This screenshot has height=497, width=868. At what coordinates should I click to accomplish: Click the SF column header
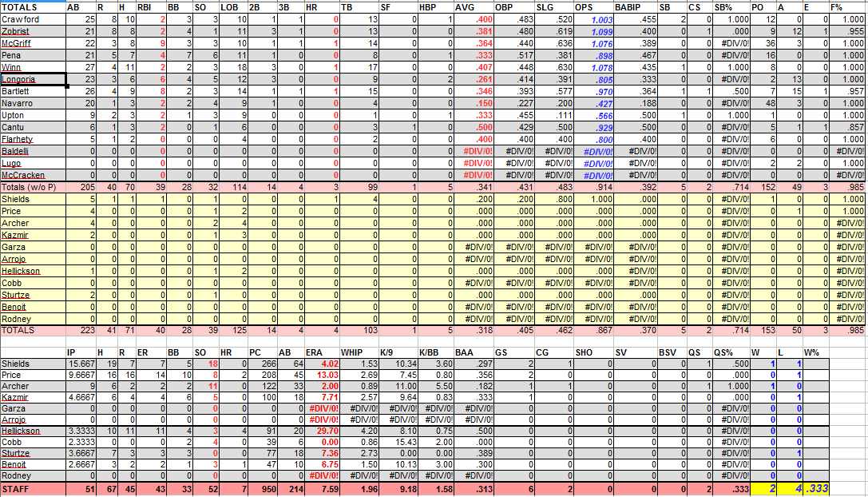click(x=398, y=7)
